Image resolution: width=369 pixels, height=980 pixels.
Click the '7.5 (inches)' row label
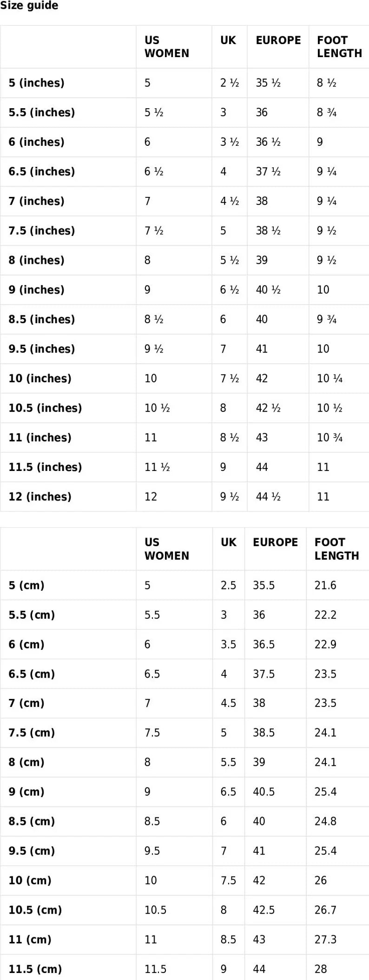[x=41, y=231]
